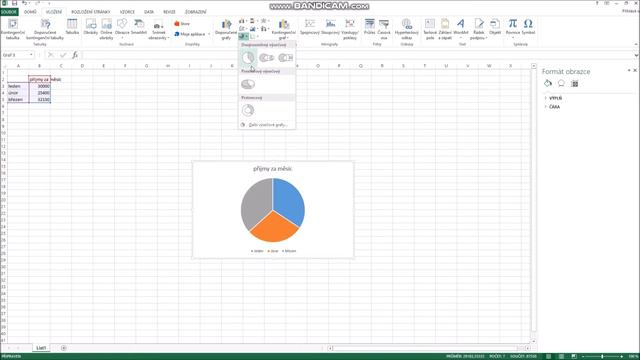The image size is (640, 360).
Task: Open Online obrázky
Action: click(106, 29)
